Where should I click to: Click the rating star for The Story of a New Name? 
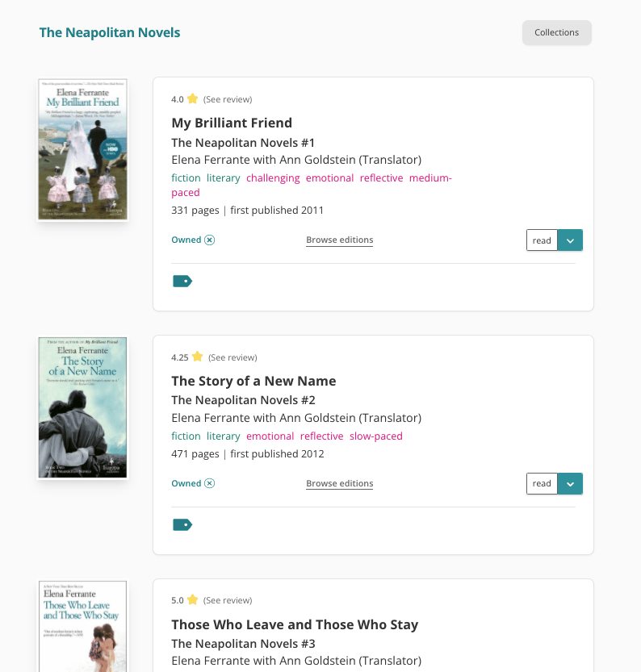point(197,357)
